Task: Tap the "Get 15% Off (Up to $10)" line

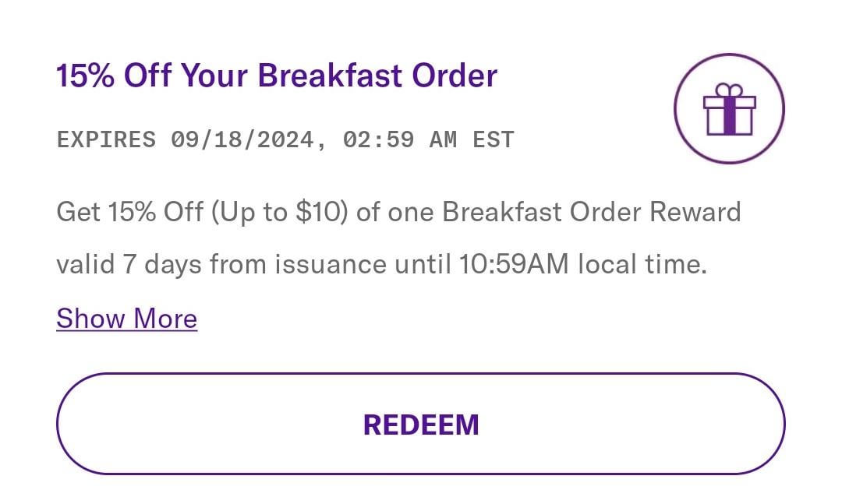Action: tap(201, 212)
